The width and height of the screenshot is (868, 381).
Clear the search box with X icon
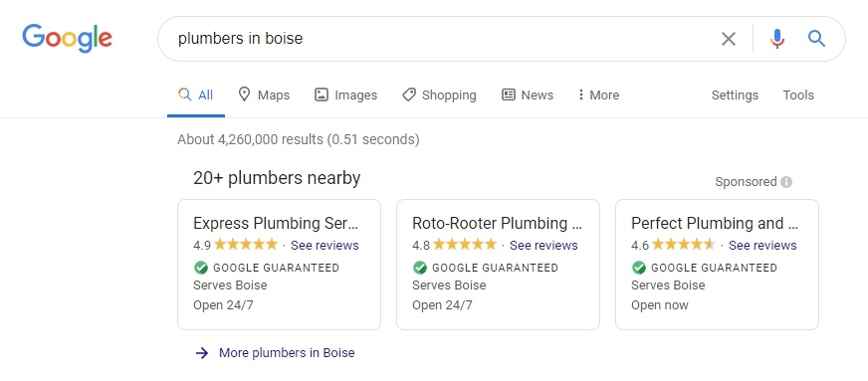[x=729, y=39]
